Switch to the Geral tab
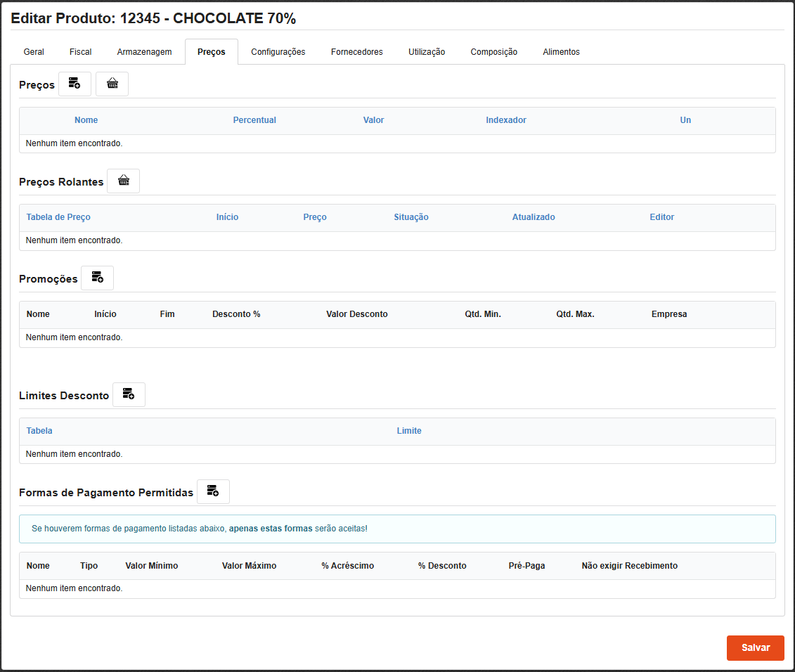Viewport: 795px width, 672px height. point(34,52)
